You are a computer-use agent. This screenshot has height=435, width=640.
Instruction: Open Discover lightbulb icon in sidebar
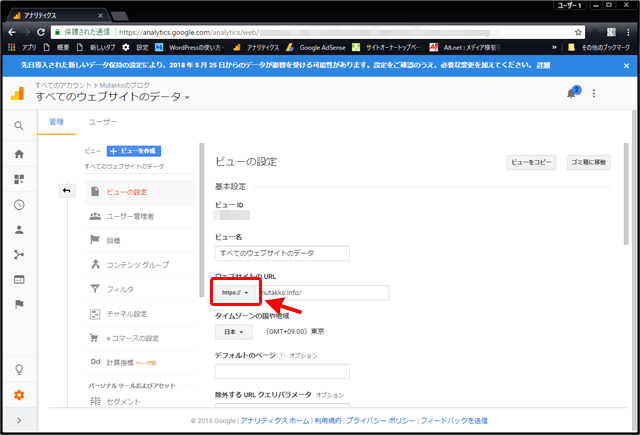point(19,370)
